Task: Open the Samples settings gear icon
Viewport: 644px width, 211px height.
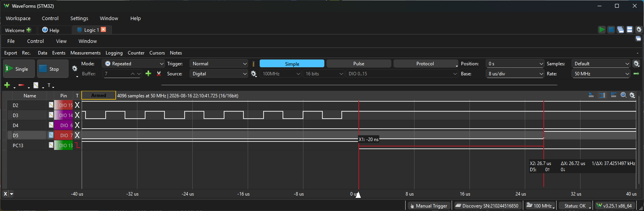Action: 636,63
